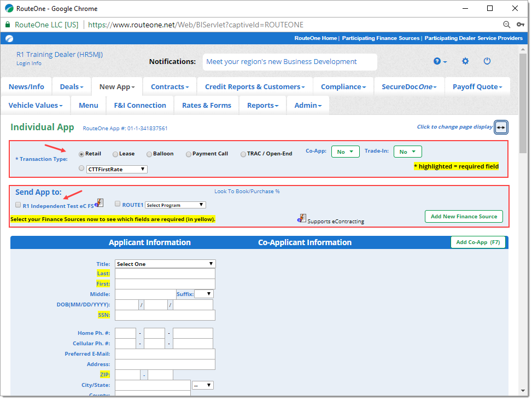The height and width of the screenshot is (400, 532).
Task: Click the browser address URL
Action: (196, 25)
